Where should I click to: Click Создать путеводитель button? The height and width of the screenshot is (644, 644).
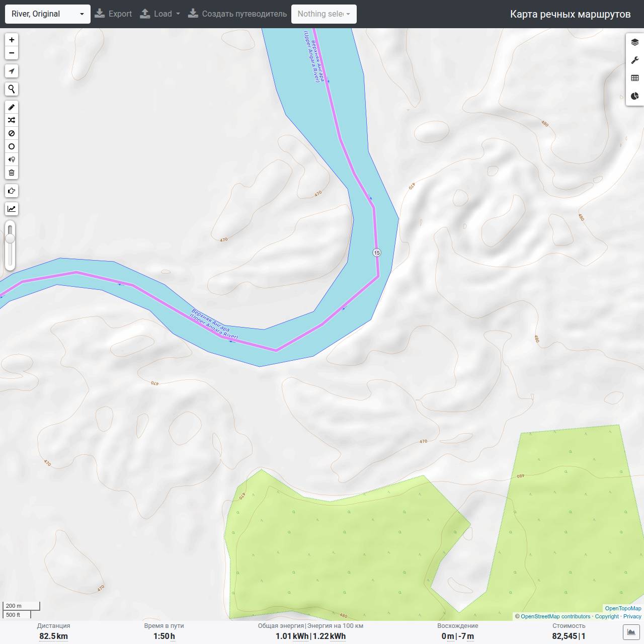(x=237, y=14)
